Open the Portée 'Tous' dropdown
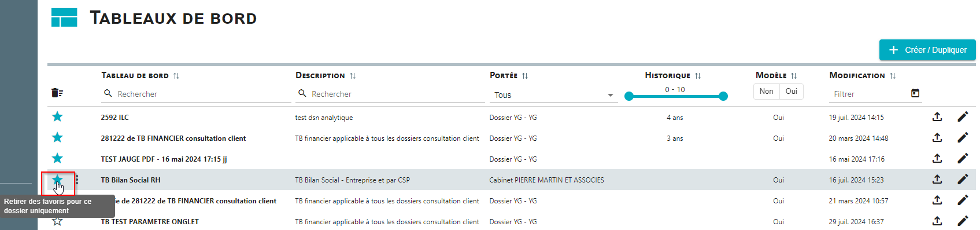The width and height of the screenshot is (980, 230). (553, 95)
